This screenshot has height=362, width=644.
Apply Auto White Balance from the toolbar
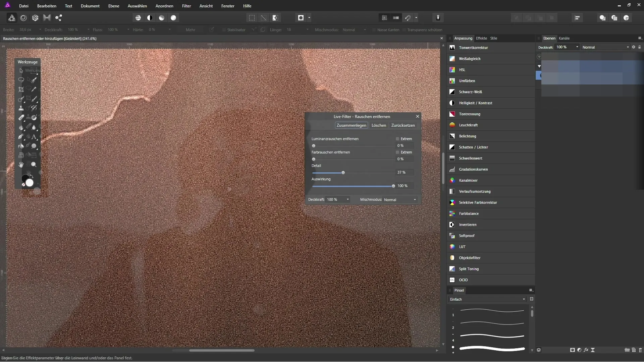click(173, 18)
